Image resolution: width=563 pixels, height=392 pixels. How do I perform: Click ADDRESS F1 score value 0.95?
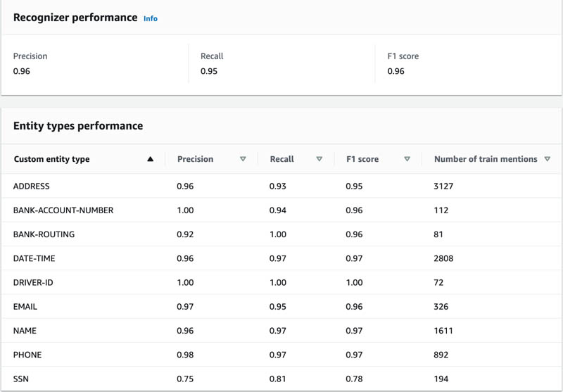354,186
